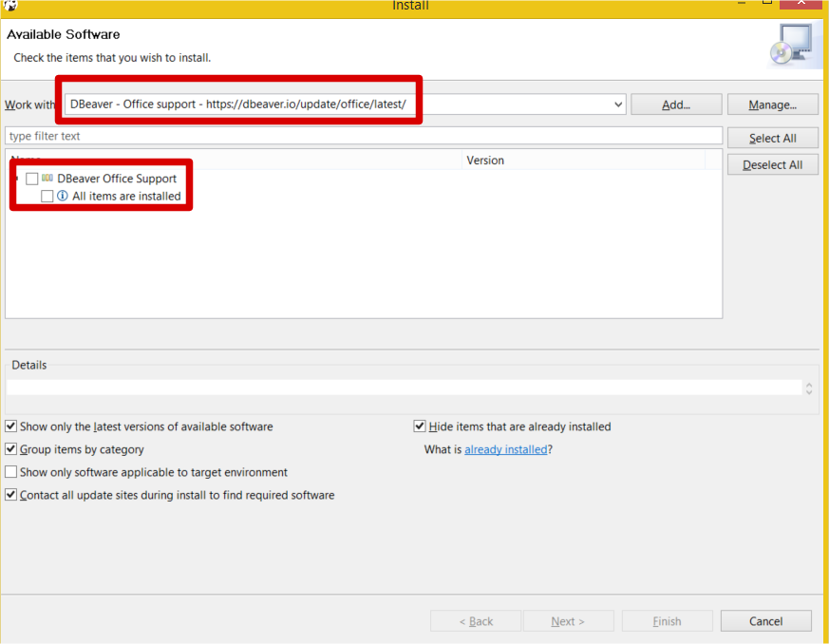829x644 pixels.
Task: Toggle Show only the latest versions checkbox
Action: (x=11, y=426)
